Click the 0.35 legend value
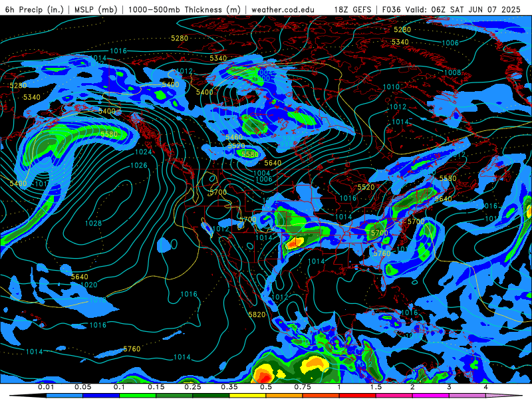The image size is (532, 399). [x=229, y=387]
